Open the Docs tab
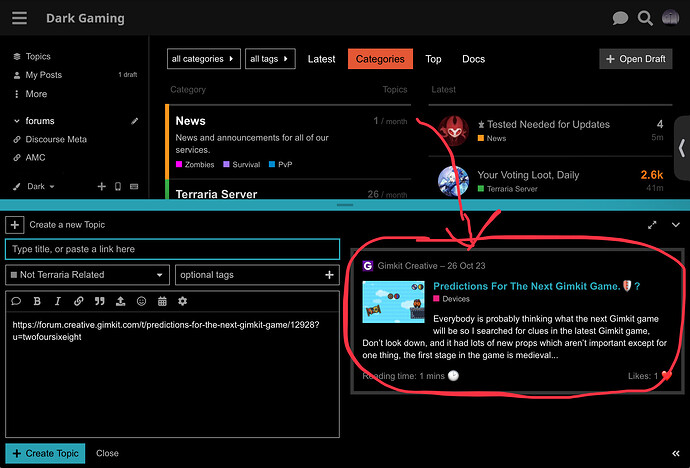The height and width of the screenshot is (468, 690). tap(473, 59)
